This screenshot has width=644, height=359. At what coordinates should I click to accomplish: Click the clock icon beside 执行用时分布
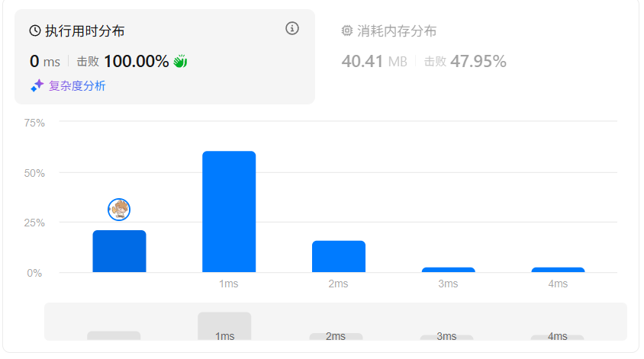35,30
